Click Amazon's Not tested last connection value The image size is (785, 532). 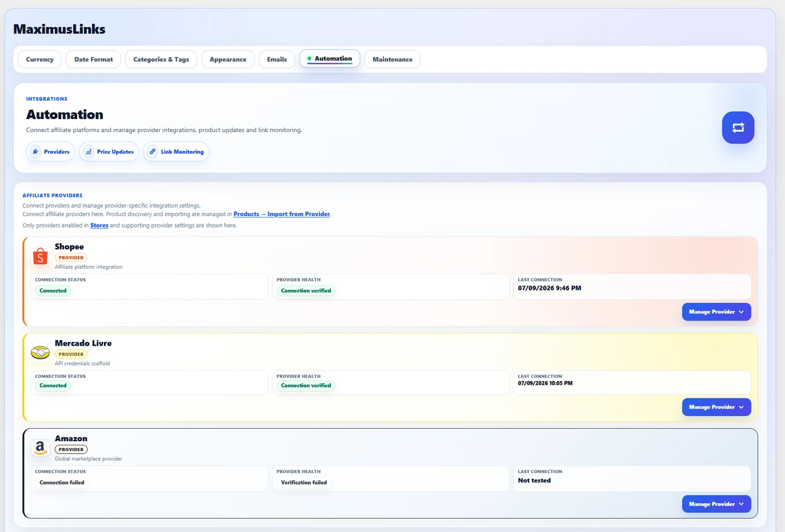pyautogui.click(x=534, y=481)
